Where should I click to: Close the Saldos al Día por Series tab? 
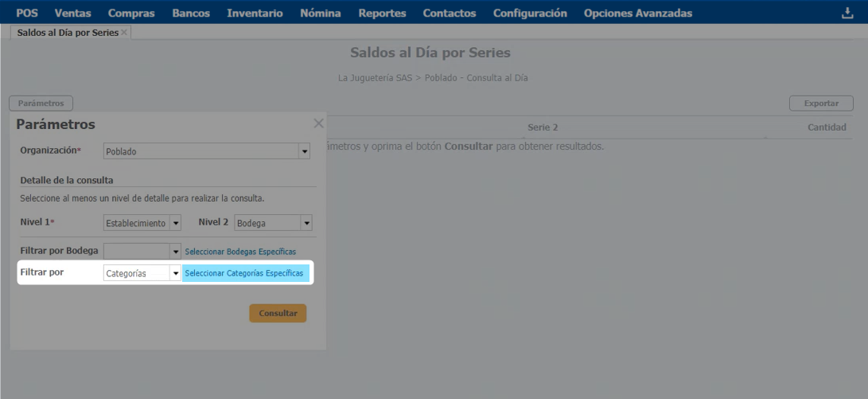124,33
